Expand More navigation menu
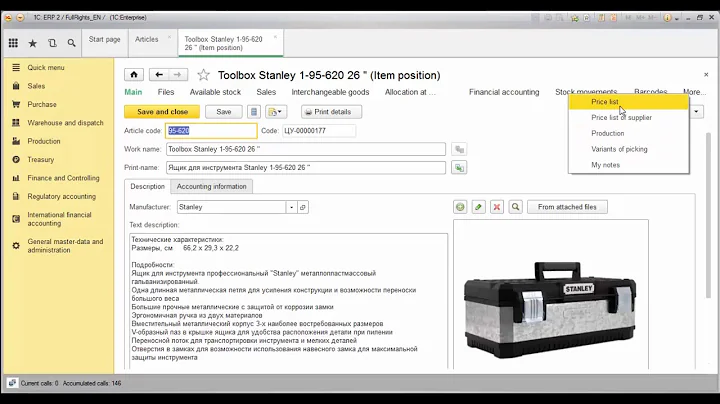The width and height of the screenshot is (720, 404). coord(694,92)
